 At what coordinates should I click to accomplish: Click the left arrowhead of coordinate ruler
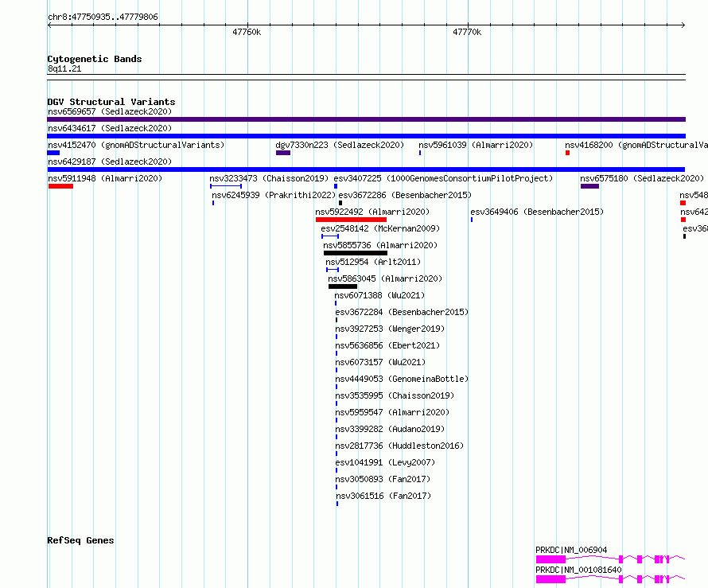[x=49, y=25]
